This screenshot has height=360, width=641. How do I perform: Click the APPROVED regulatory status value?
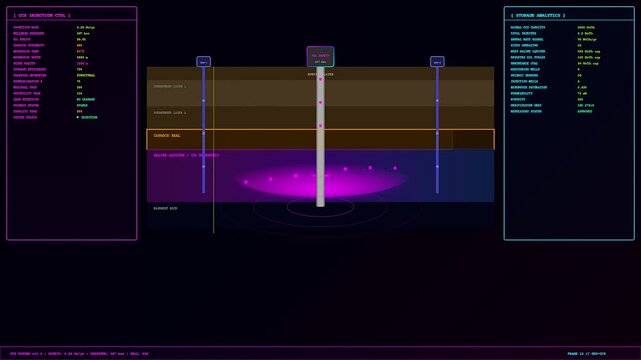585,111
